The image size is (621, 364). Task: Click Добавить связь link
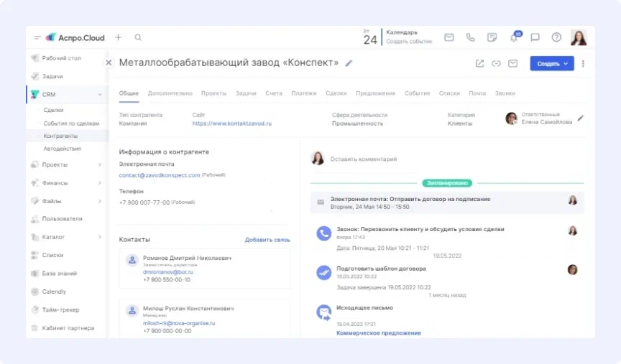click(267, 240)
